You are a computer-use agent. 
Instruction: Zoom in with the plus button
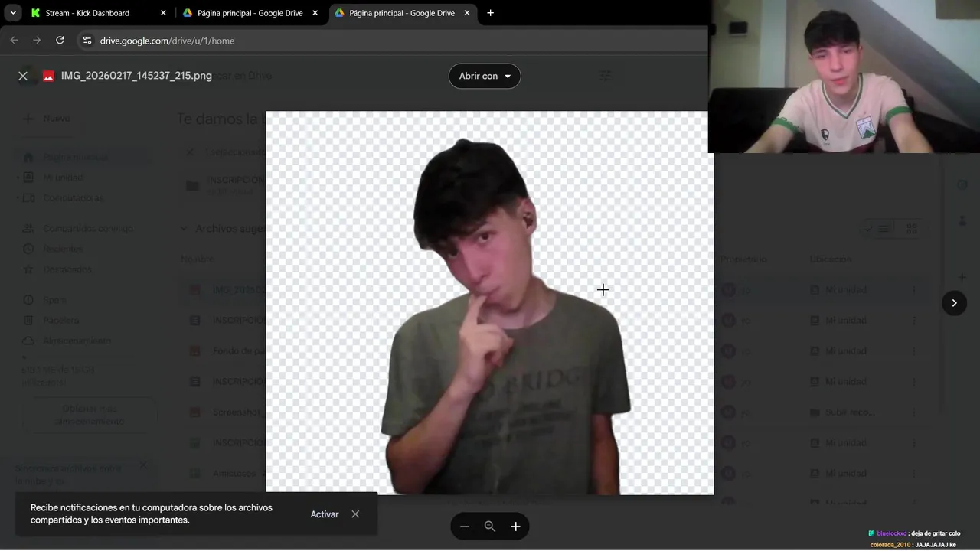pos(515,527)
